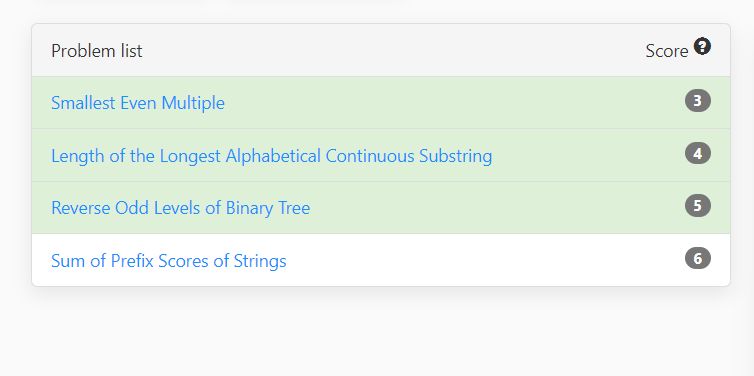
Task: Open the Sum of Prefix Scores of Strings problem
Action: coord(169,261)
